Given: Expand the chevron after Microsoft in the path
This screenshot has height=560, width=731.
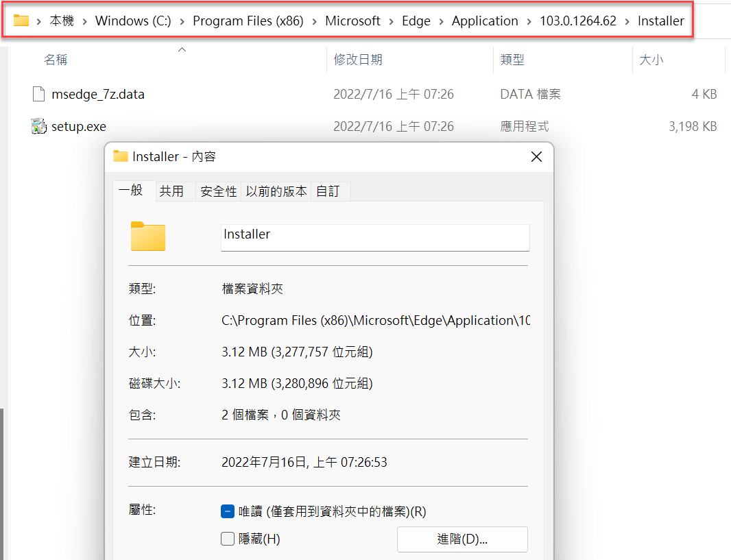Looking at the screenshot, I should click(x=391, y=21).
